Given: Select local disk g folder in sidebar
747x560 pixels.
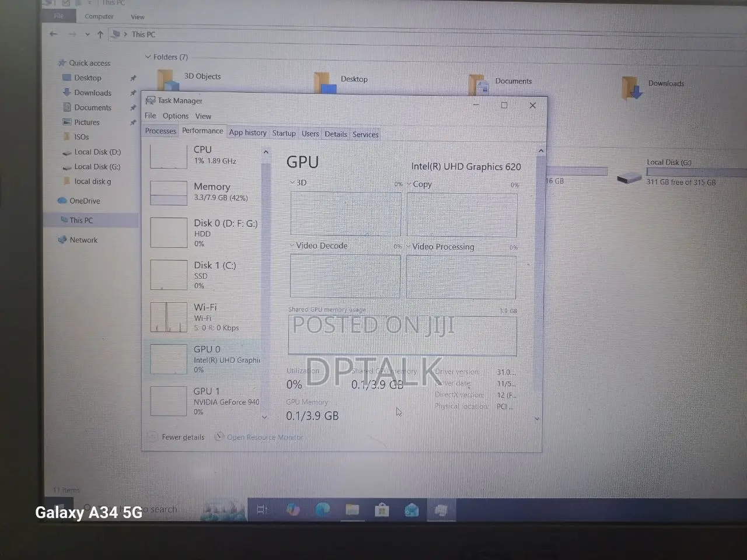Looking at the screenshot, I should (86, 181).
